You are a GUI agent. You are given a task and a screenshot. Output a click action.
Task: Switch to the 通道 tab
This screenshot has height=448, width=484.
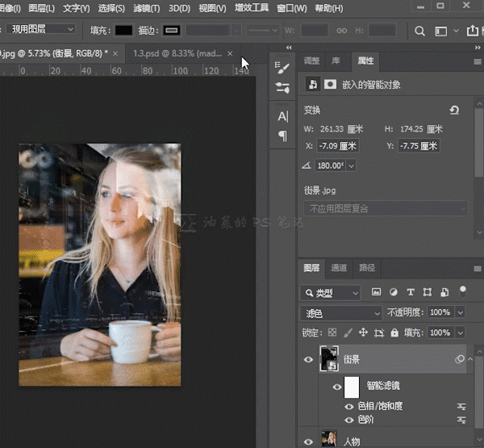[339, 267]
